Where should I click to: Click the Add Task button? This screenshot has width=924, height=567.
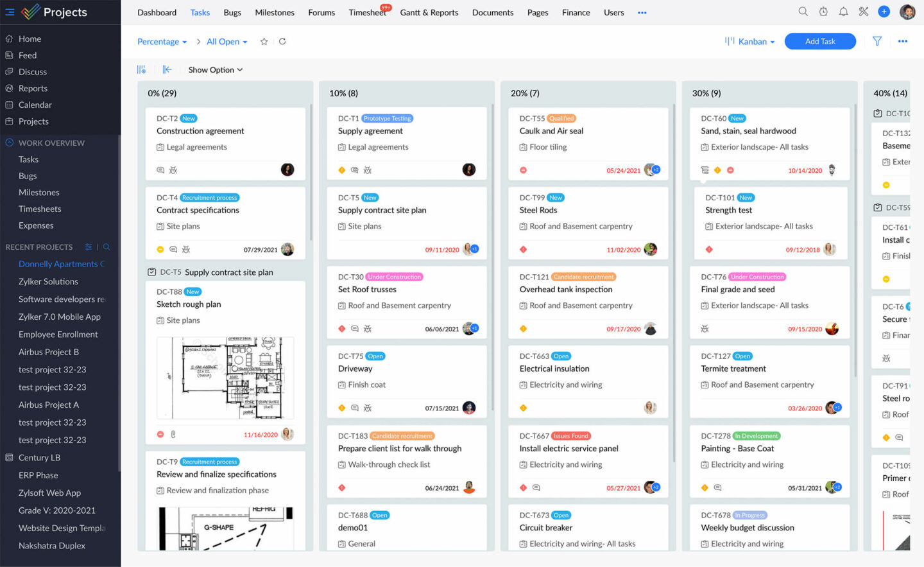click(x=820, y=41)
